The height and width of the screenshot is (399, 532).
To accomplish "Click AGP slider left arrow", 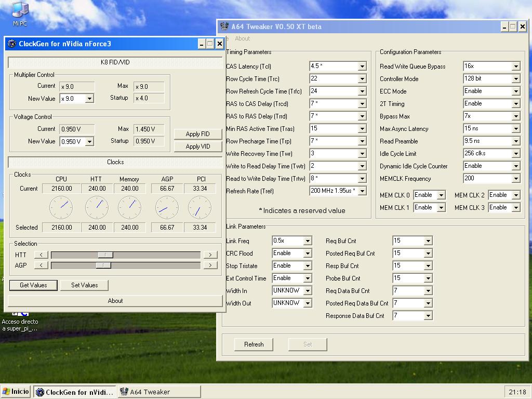I will [41, 265].
